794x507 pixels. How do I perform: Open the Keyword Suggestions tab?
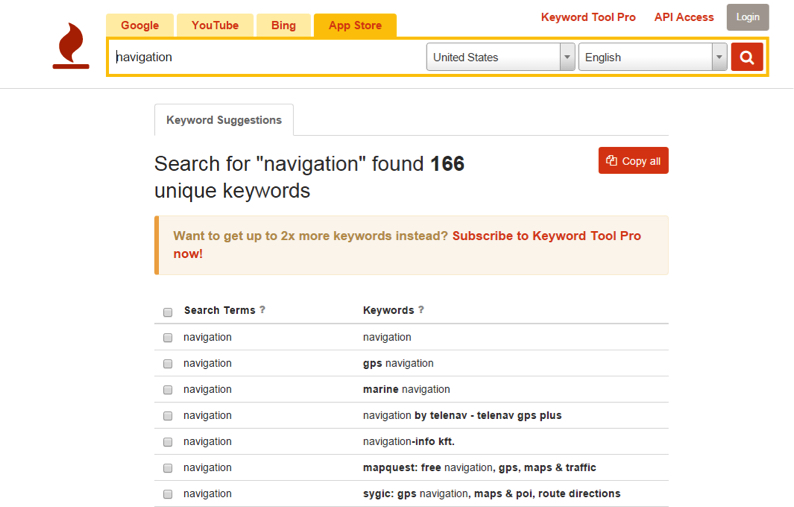[x=224, y=120]
